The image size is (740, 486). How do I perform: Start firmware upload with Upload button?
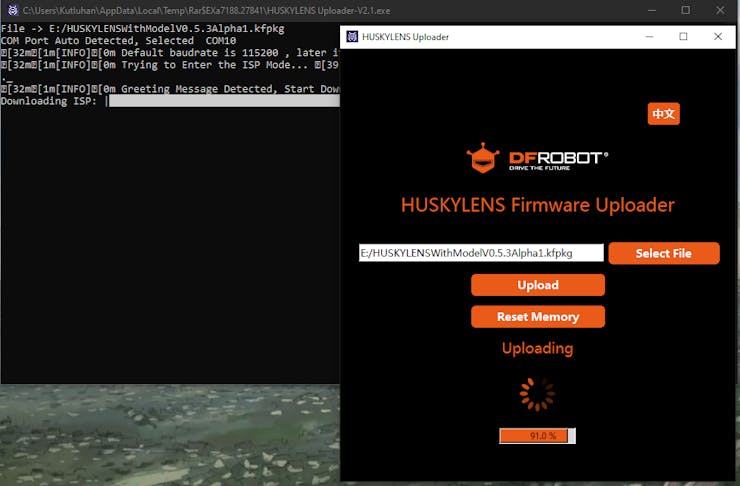(x=538, y=285)
